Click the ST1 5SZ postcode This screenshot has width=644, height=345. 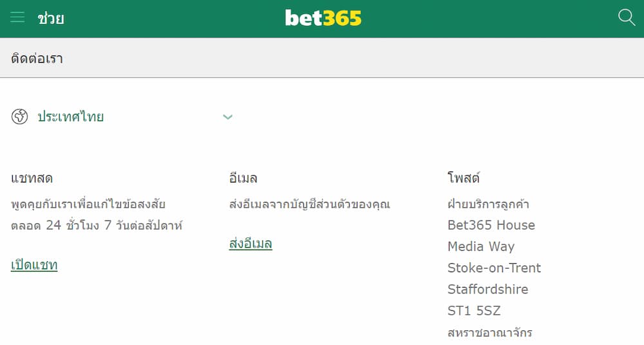click(x=474, y=311)
